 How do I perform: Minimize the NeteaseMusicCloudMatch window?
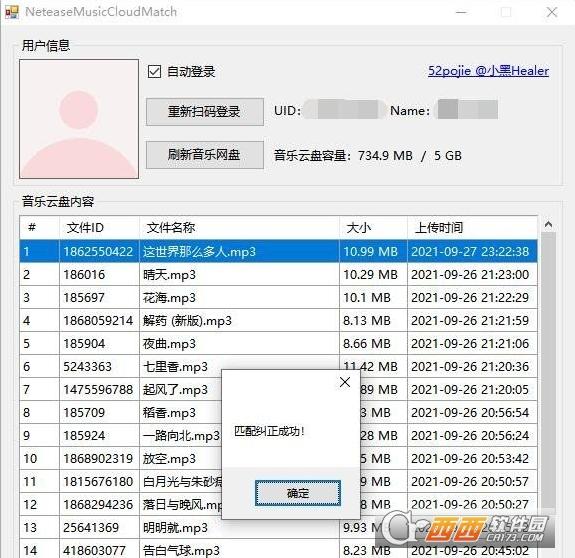(x=461, y=12)
